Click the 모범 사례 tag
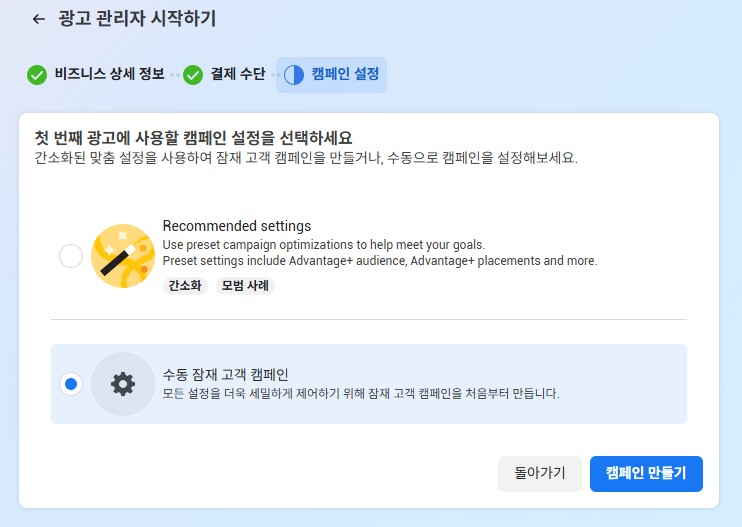742x527 pixels. click(x=245, y=286)
